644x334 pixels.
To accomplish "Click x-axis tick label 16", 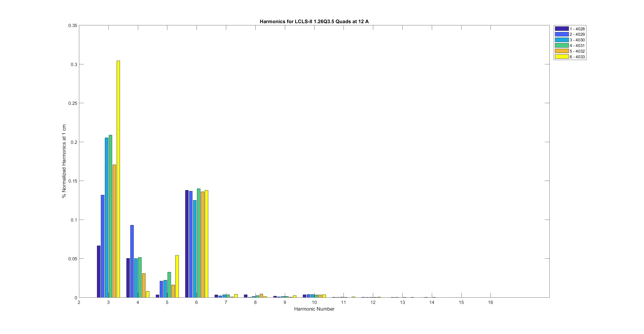I will click(491, 302).
